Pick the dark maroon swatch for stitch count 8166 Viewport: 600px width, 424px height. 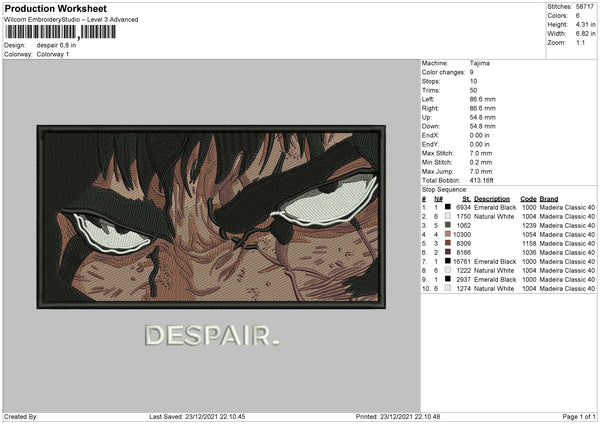point(447,252)
